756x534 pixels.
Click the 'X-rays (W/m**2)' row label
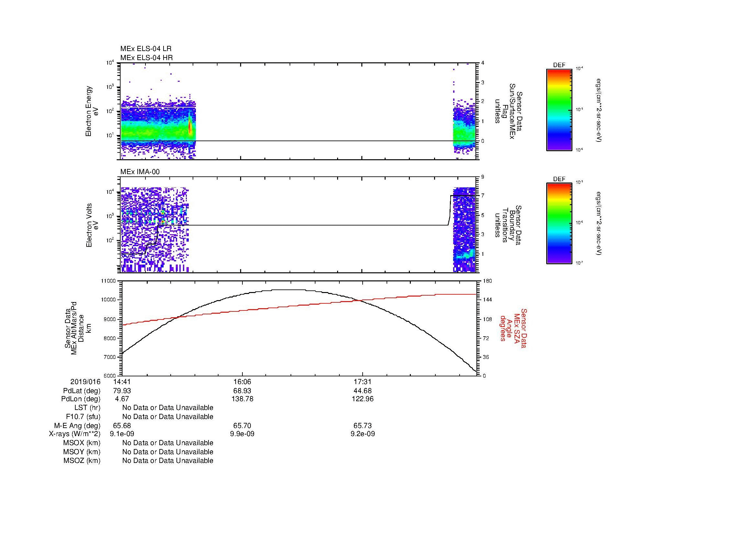tap(75, 434)
